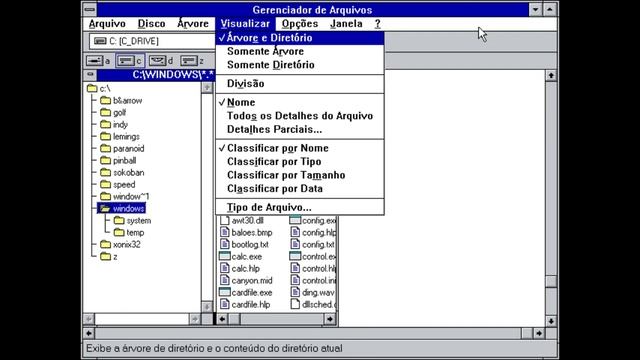640x360 pixels.
Task: Select the c:\ root folder
Action: click(99, 89)
